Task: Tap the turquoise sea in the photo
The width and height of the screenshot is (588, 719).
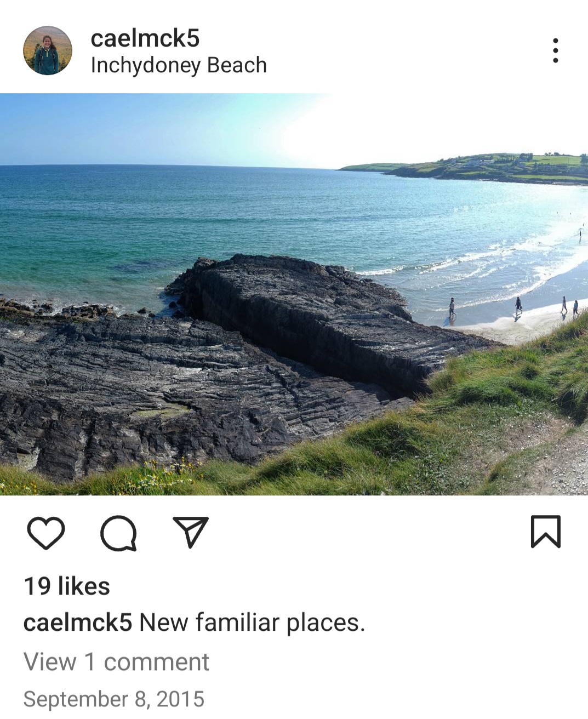Action: click(x=164, y=219)
